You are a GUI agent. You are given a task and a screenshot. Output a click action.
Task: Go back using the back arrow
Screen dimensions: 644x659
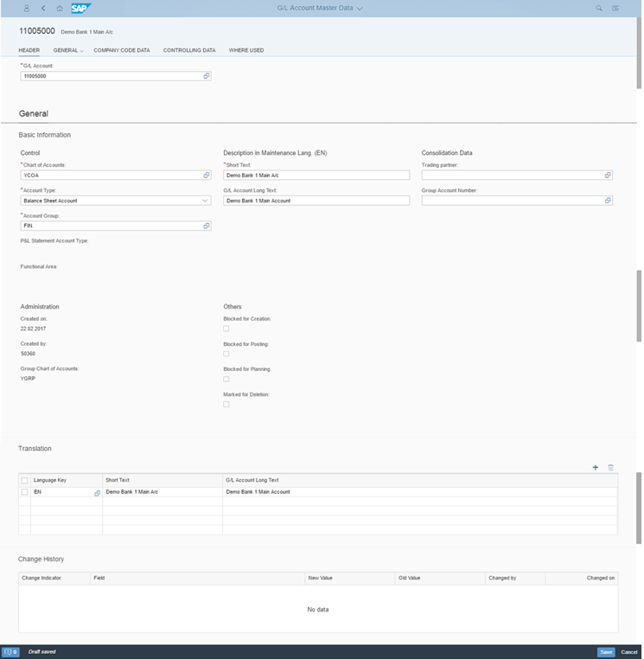click(43, 8)
